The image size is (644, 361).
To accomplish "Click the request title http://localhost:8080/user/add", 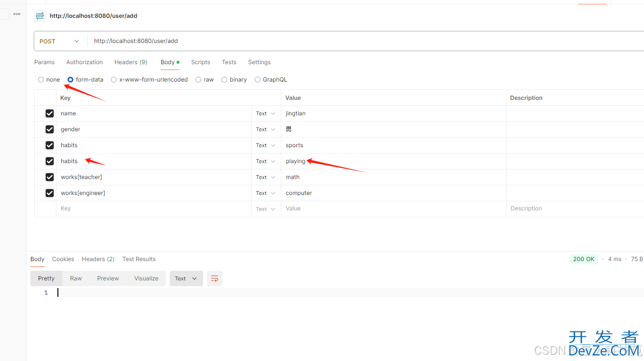I will [x=94, y=16].
